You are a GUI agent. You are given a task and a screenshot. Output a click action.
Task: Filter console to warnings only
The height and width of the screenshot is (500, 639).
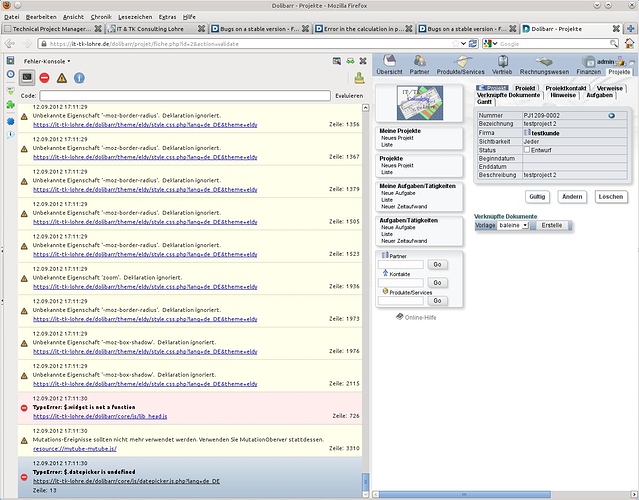click(x=62, y=78)
